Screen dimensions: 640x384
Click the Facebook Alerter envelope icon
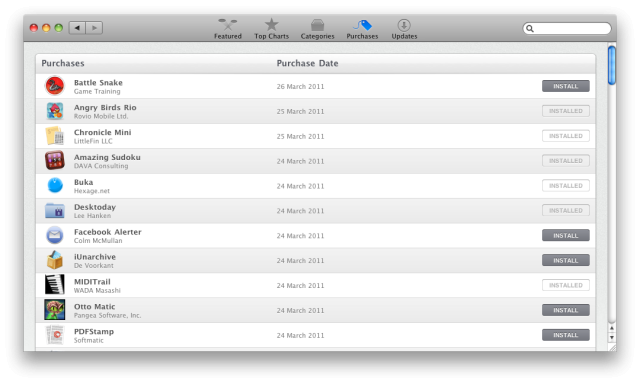coord(55,235)
